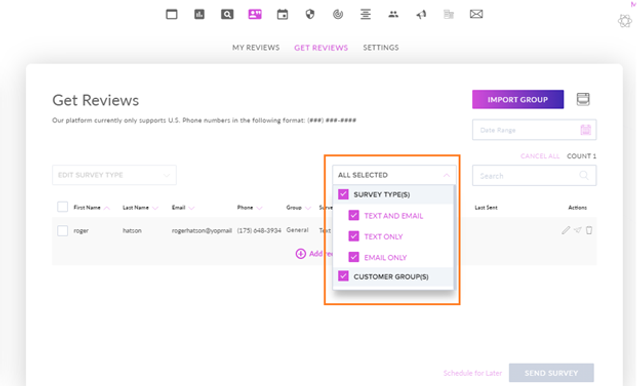Uncheck the EMAIL ONLY checkbox
The height and width of the screenshot is (386, 640).
coord(354,257)
